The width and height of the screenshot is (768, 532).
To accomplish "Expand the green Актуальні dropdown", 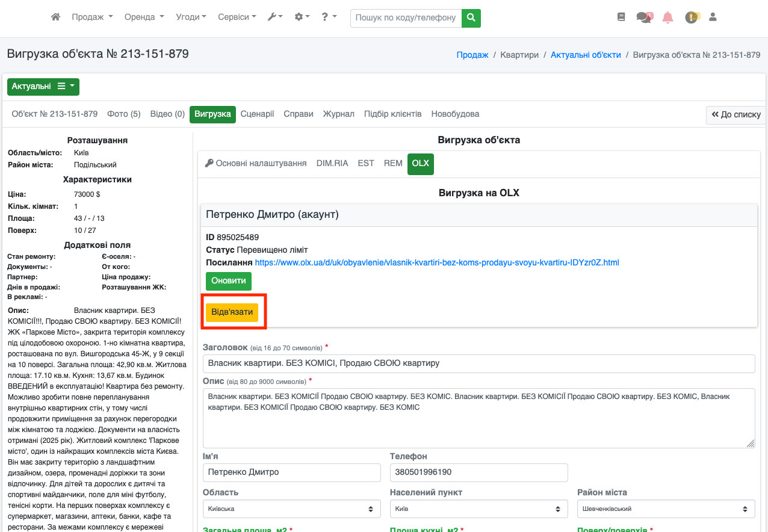I will tap(43, 87).
